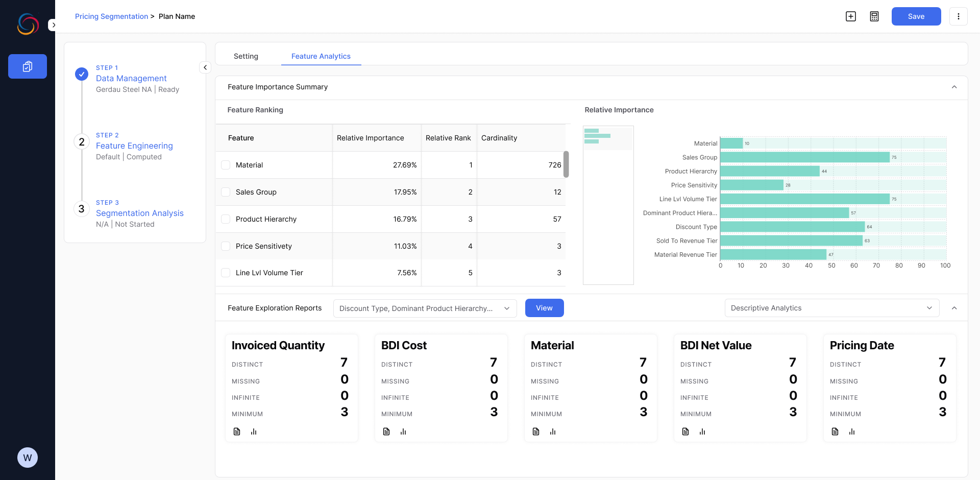
Task: Open the three-dot more options menu
Action: pos(958,16)
